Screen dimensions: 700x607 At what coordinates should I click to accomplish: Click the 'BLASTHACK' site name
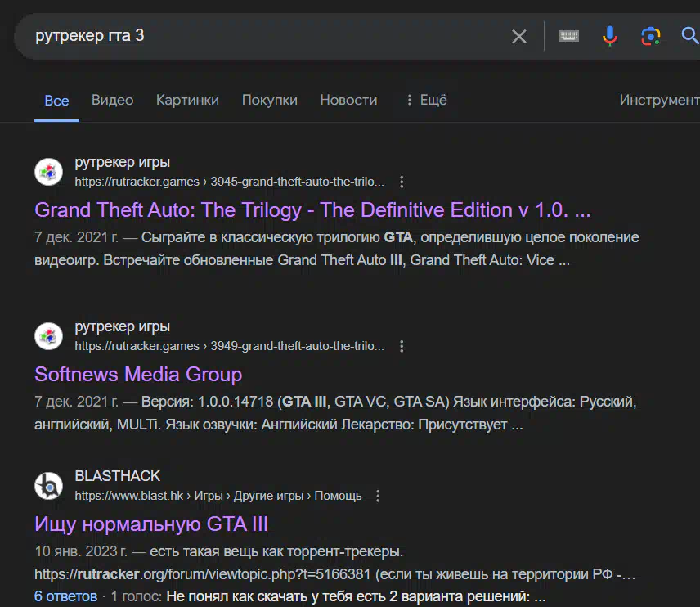pyautogui.click(x=118, y=476)
